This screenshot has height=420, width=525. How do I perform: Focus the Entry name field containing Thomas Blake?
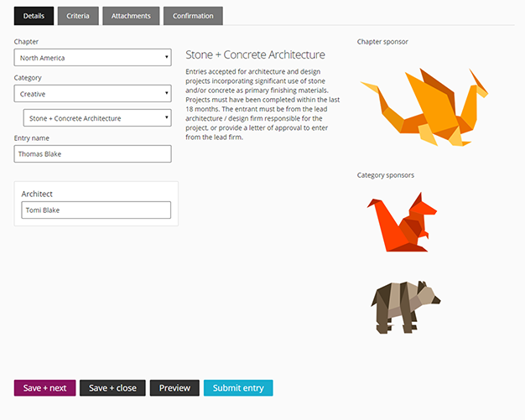point(92,154)
